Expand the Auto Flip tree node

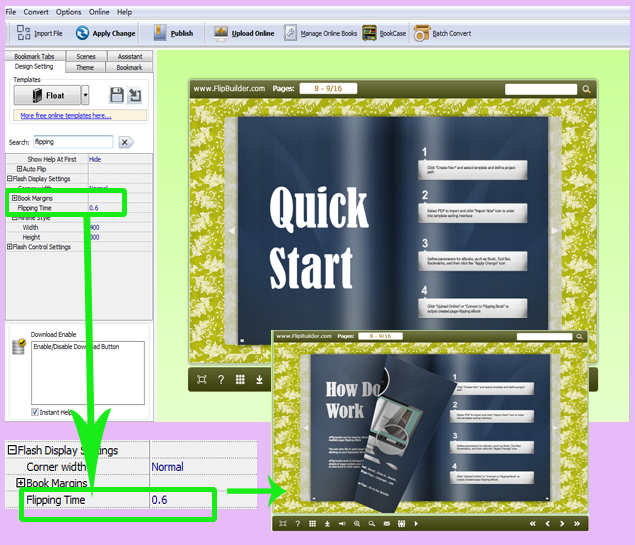(x=20, y=169)
